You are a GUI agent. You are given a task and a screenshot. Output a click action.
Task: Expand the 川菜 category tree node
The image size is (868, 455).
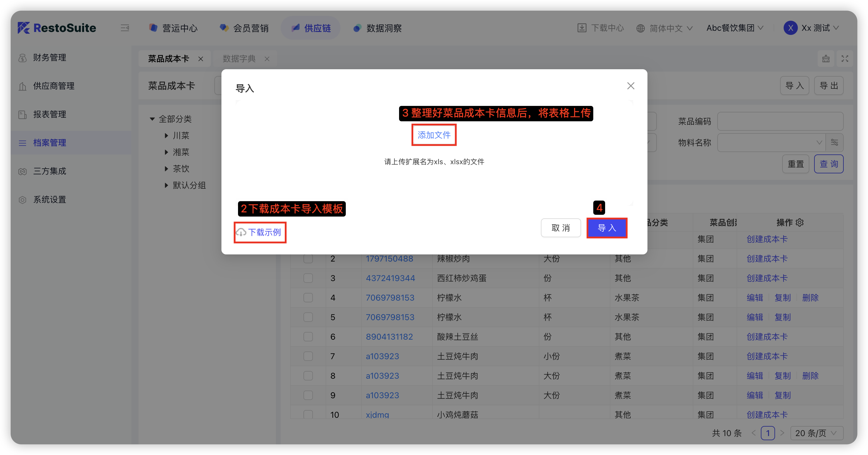(166, 136)
